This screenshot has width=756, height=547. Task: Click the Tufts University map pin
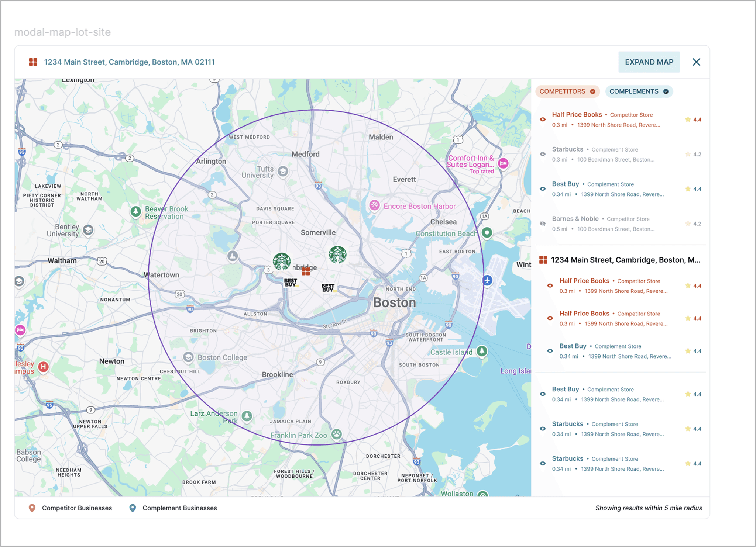[x=283, y=172]
